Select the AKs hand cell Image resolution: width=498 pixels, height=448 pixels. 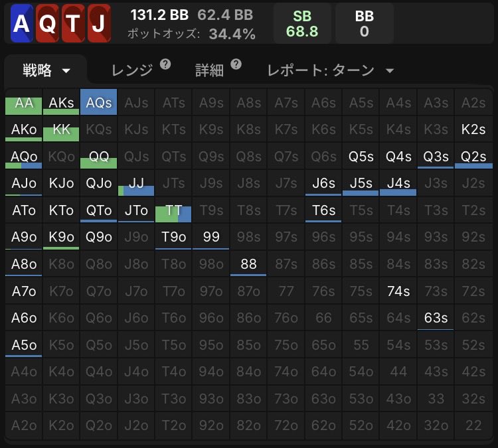click(x=61, y=102)
